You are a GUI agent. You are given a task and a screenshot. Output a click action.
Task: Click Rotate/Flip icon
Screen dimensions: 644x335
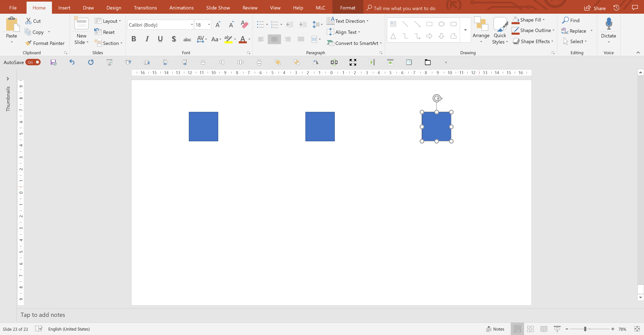coord(315,62)
